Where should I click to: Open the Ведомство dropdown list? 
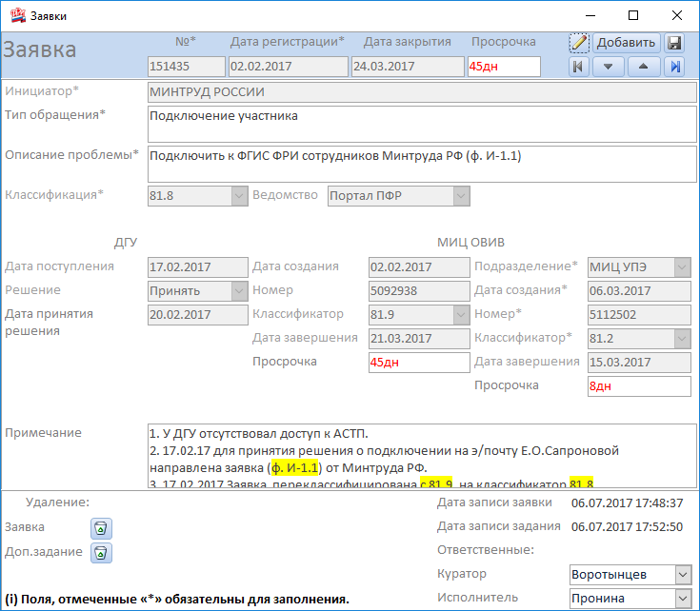pyautogui.click(x=461, y=195)
